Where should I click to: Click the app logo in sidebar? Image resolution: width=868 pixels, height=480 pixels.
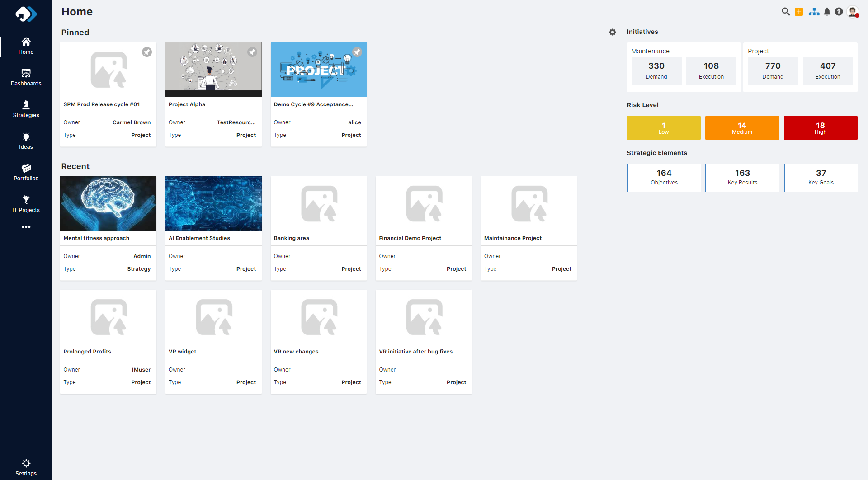pyautogui.click(x=26, y=14)
